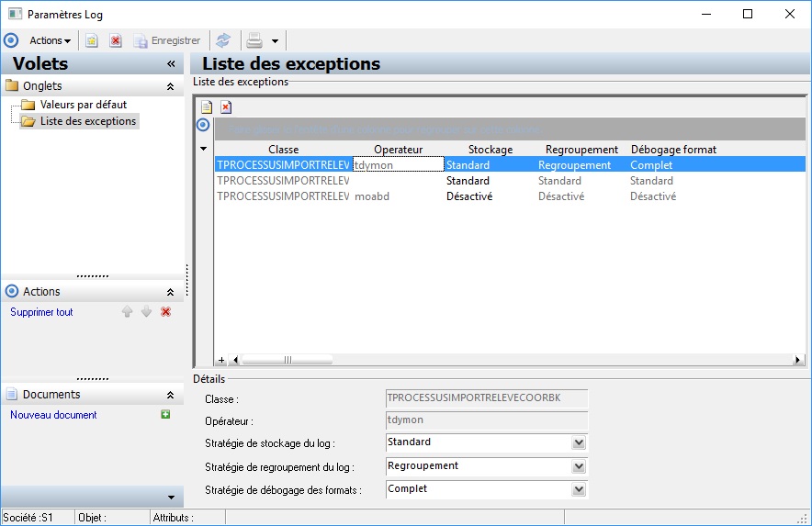The width and height of the screenshot is (812, 526).
Task: Click the Supprimer tout link
Action: [41, 312]
